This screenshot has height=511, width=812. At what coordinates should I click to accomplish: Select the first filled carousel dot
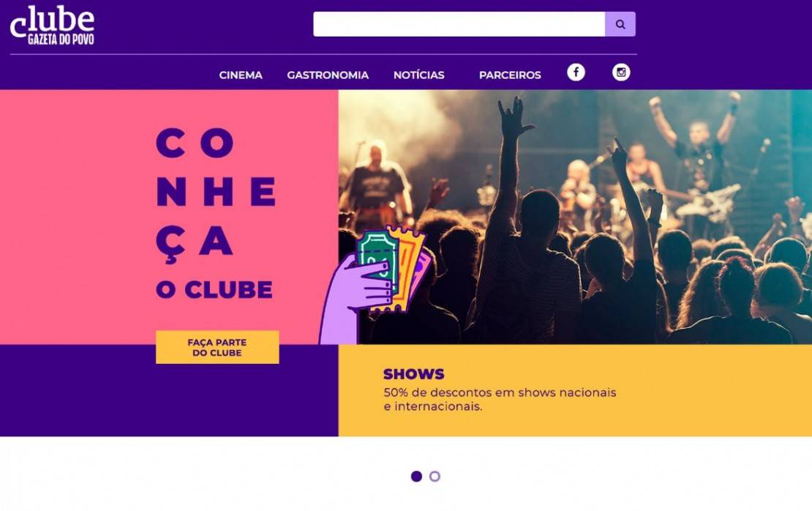[x=416, y=477]
